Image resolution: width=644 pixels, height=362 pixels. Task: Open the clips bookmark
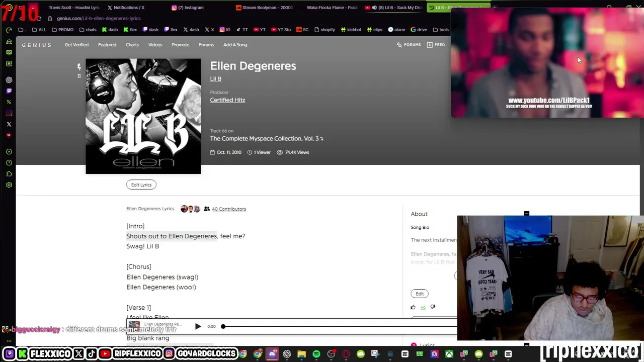pyautogui.click(x=374, y=30)
